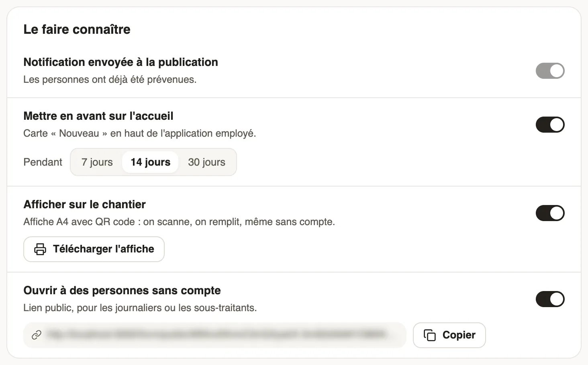Click the Le faire connaître heading
This screenshot has width=588, height=365.
[77, 29]
